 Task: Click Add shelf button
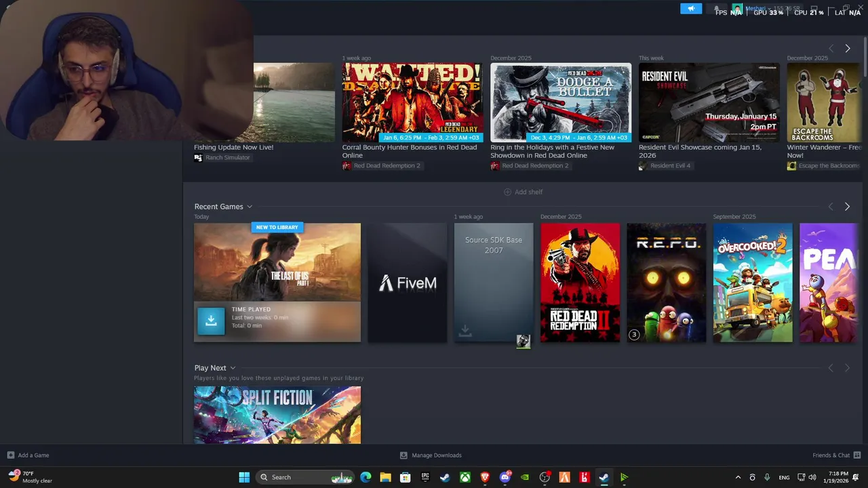pos(523,192)
